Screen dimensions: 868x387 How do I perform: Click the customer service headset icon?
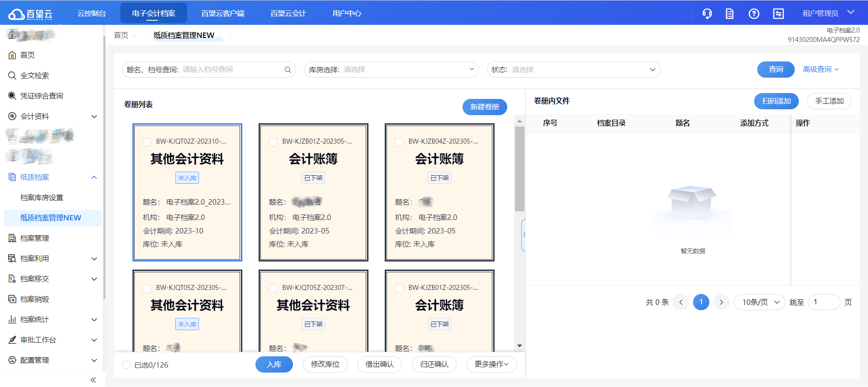[707, 14]
